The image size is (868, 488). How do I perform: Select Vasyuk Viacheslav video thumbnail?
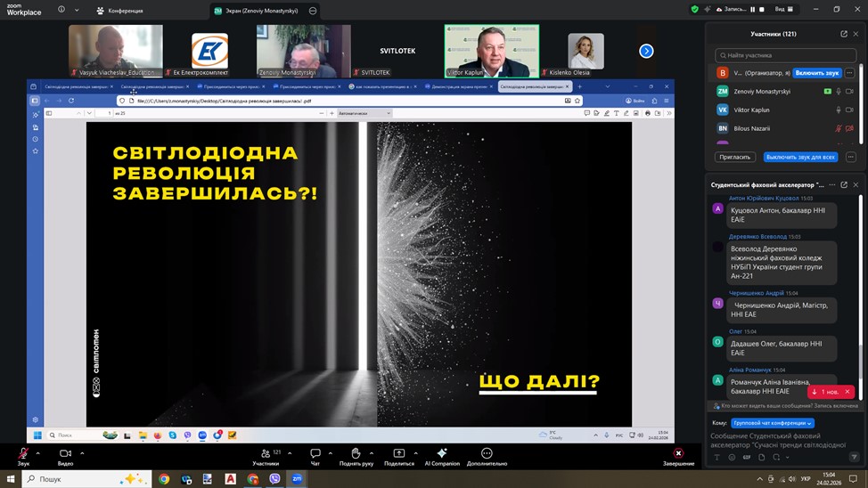(x=116, y=51)
